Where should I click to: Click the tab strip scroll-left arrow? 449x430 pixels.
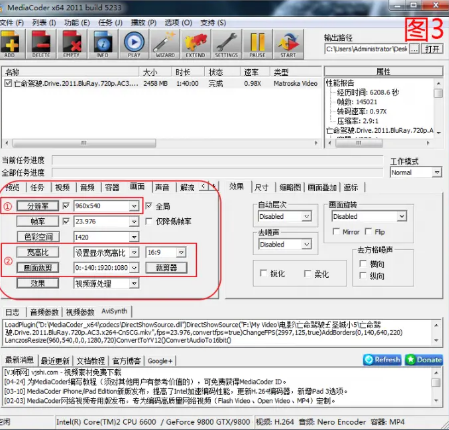203,186
